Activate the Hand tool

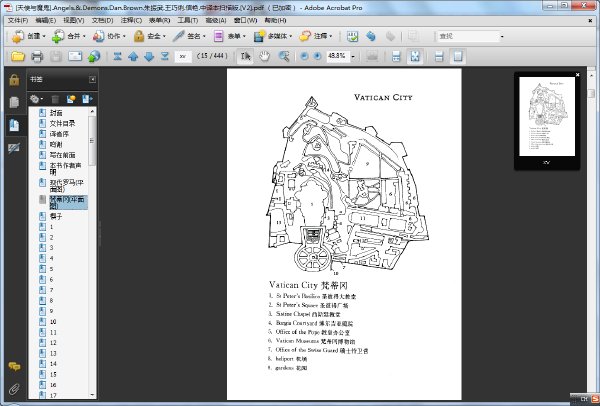coord(264,57)
